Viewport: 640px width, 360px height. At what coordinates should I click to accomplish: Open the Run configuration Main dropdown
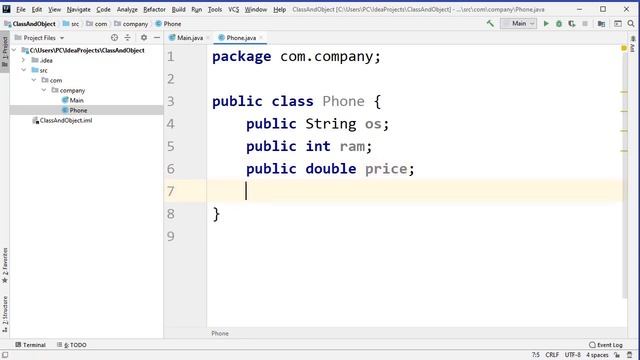pyautogui.click(x=519, y=24)
